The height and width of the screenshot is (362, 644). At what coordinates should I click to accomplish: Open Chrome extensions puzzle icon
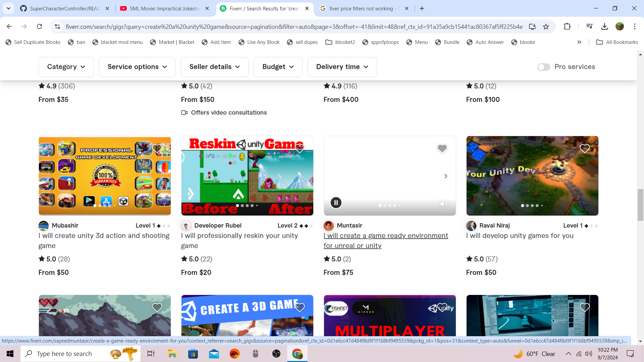click(x=567, y=26)
